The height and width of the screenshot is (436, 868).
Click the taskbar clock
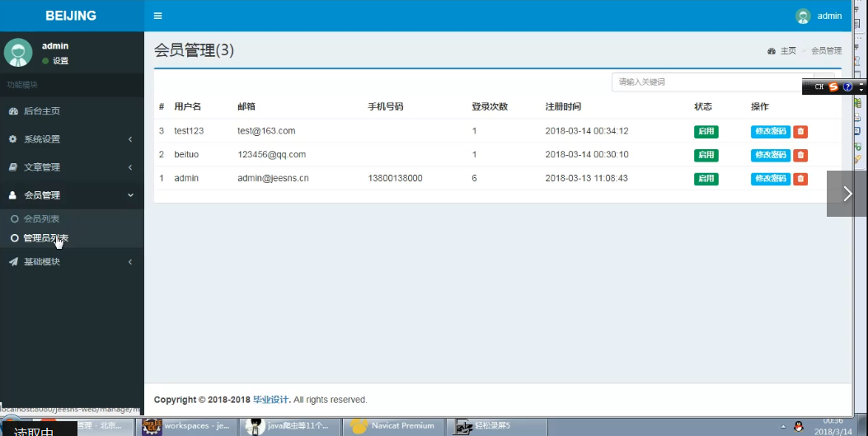[x=832, y=427]
